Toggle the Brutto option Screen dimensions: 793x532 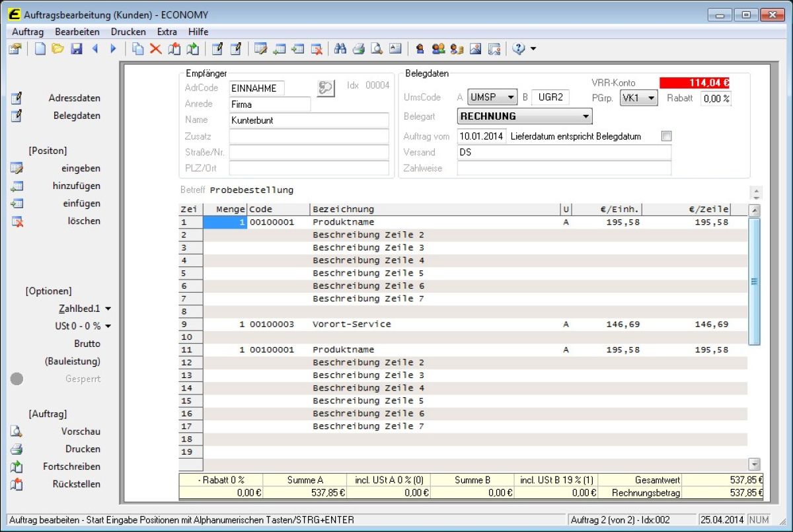point(87,344)
